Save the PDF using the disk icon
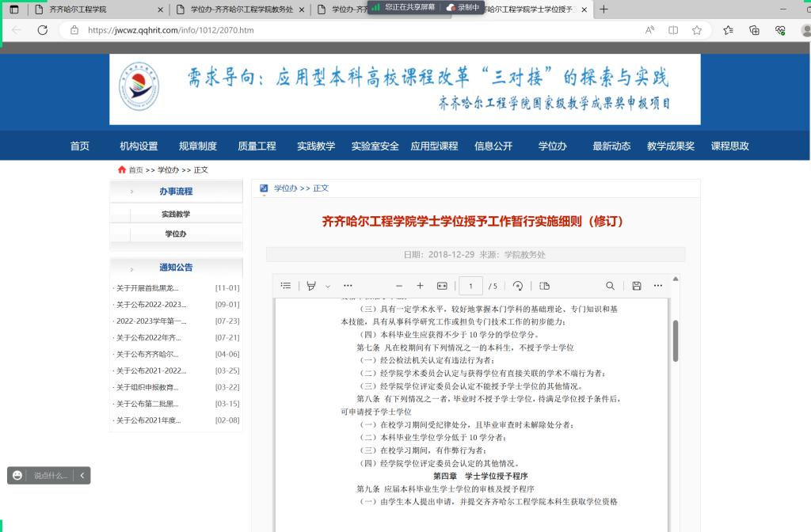Screen dimensions: 811x532 [x=637, y=286]
